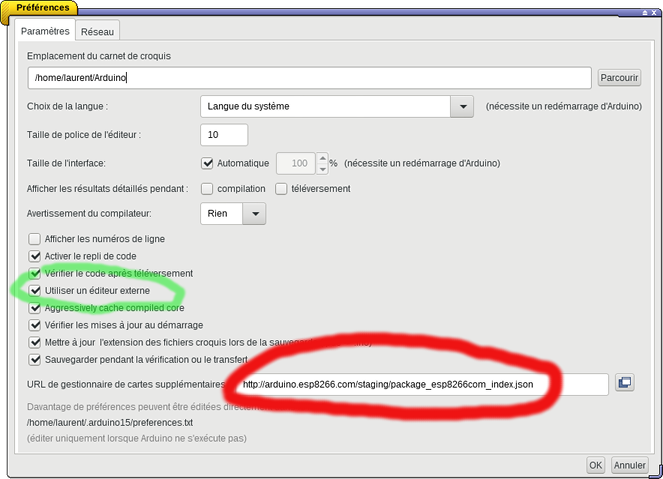
Task: Enable detailed output for téléversement
Action: click(282, 188)
